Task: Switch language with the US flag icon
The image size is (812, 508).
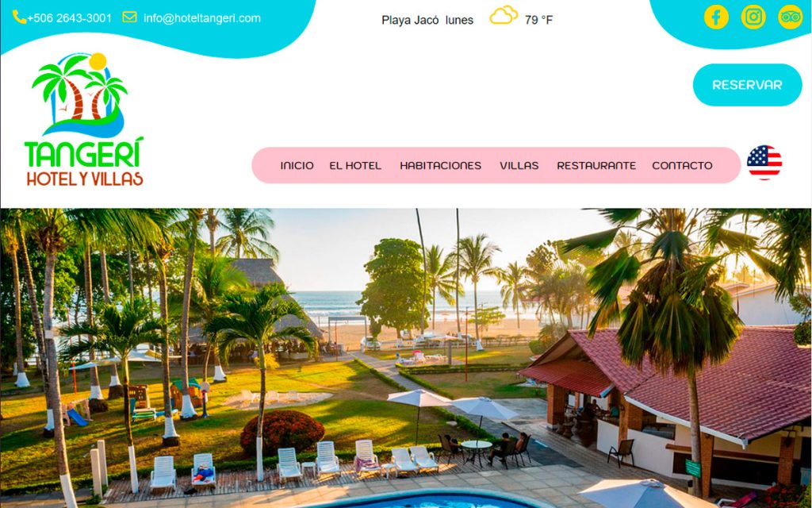Action: click(764, 163)
